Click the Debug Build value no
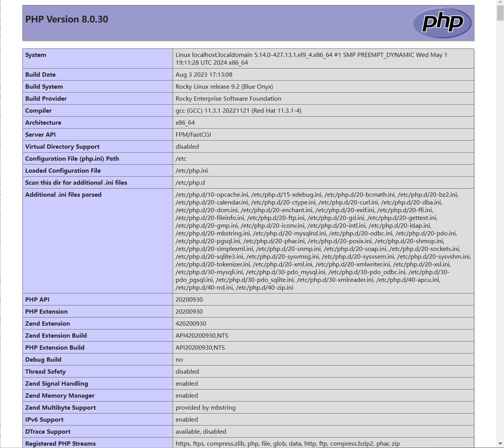 click(x=179, y=360)
